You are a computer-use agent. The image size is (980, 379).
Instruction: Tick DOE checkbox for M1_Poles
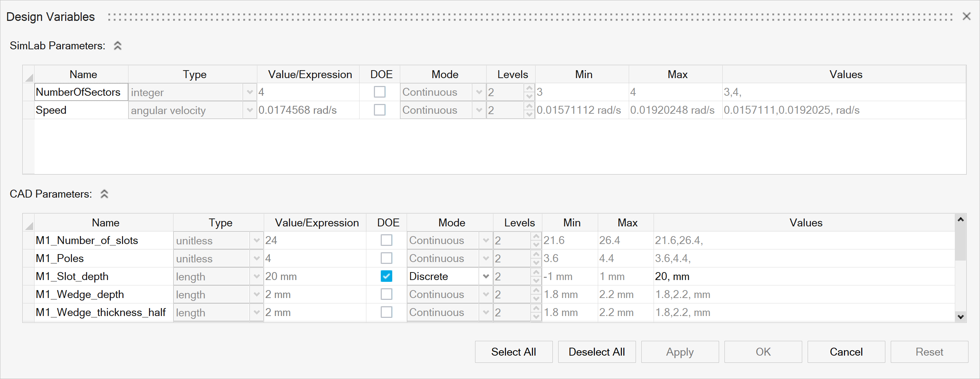click(x=386, y=258)
